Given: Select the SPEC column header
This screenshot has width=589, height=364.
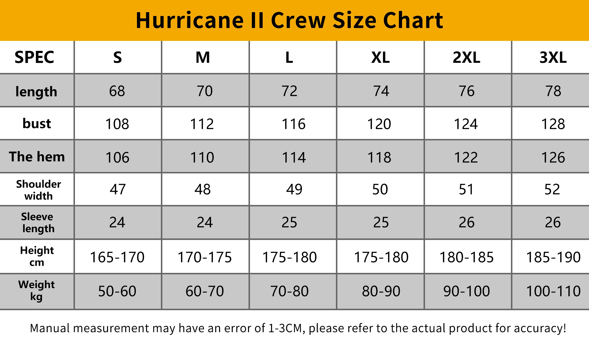Looking at the screenshot, I should coord(34,57).
